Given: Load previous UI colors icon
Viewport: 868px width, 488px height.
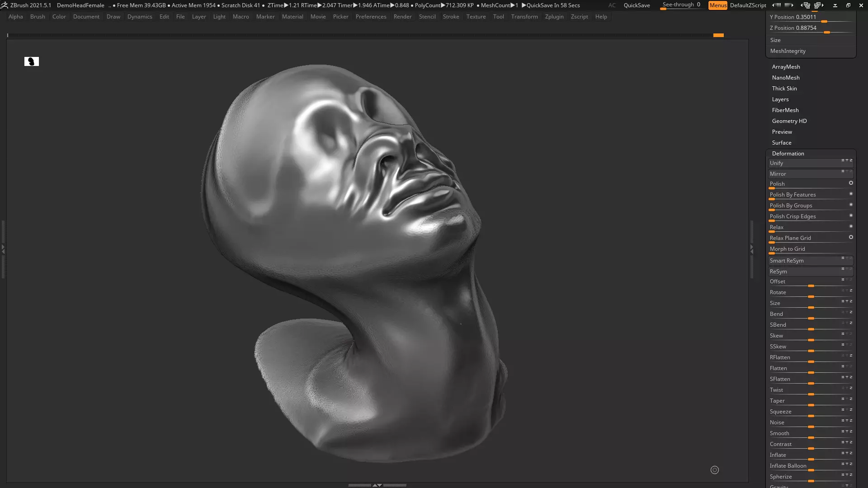Looking at the screenshot, I should (776, 5).
